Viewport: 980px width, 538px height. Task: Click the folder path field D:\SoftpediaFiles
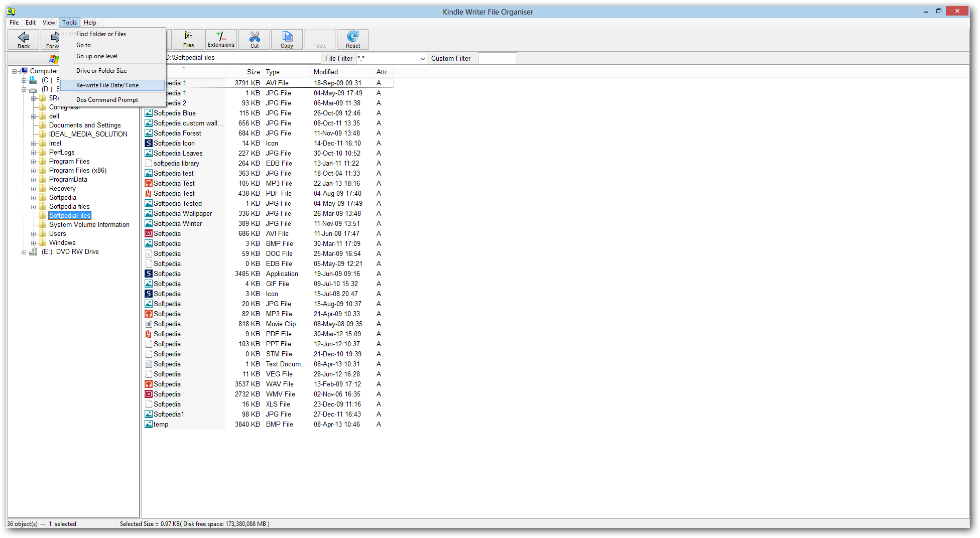point(242,58)
